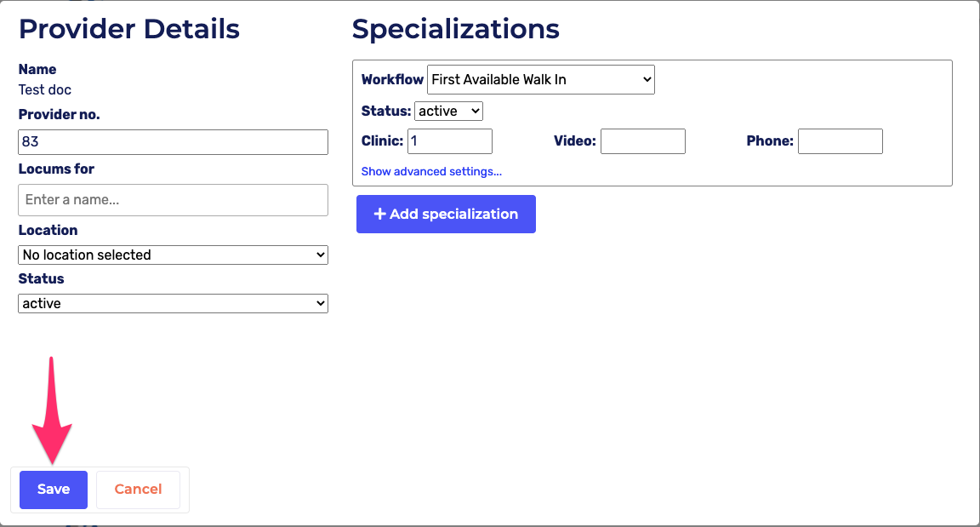Click the Workflow label

point(392,79)
